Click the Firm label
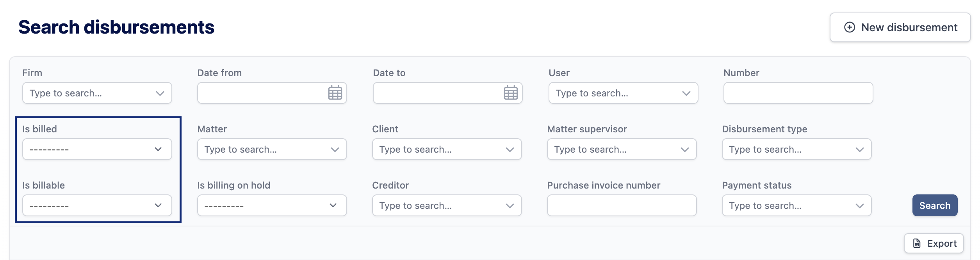The width and height of the screenshot is (980, 260). [x=32, y=73]
